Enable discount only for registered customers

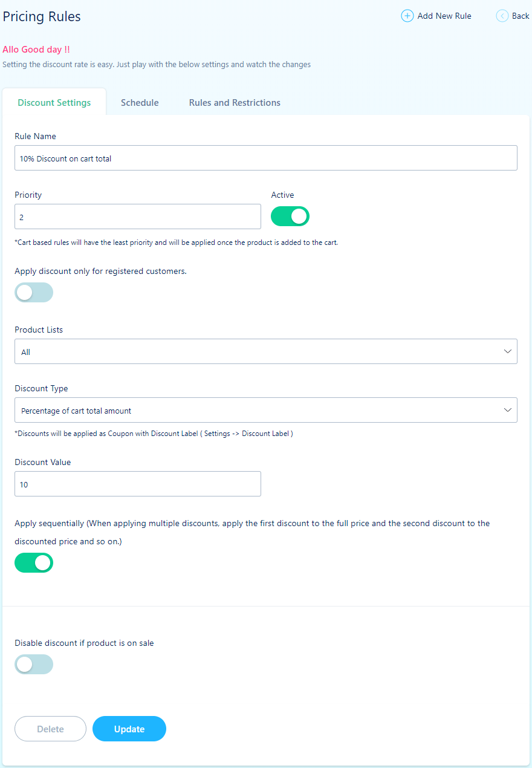tap(34, 293)
